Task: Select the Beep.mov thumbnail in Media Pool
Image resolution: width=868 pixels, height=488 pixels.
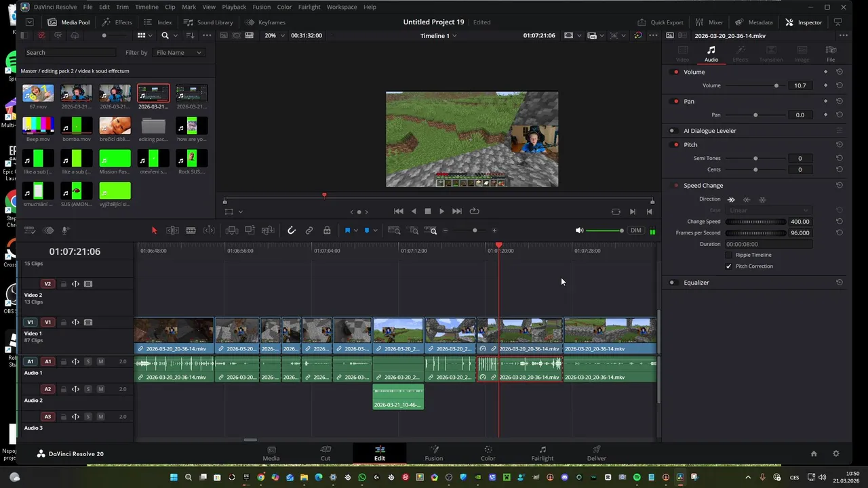Action: click(38, 129)
